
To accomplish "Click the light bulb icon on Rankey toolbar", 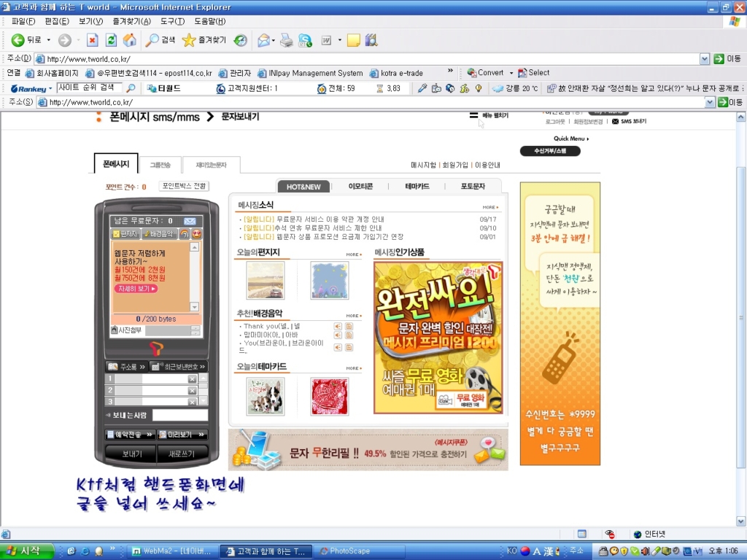I will coord(479,88).
